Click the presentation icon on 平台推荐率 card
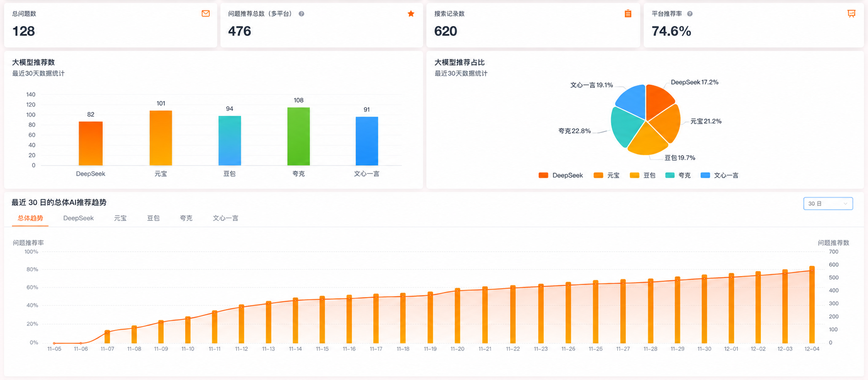868x380 pixels. (851, 14)
